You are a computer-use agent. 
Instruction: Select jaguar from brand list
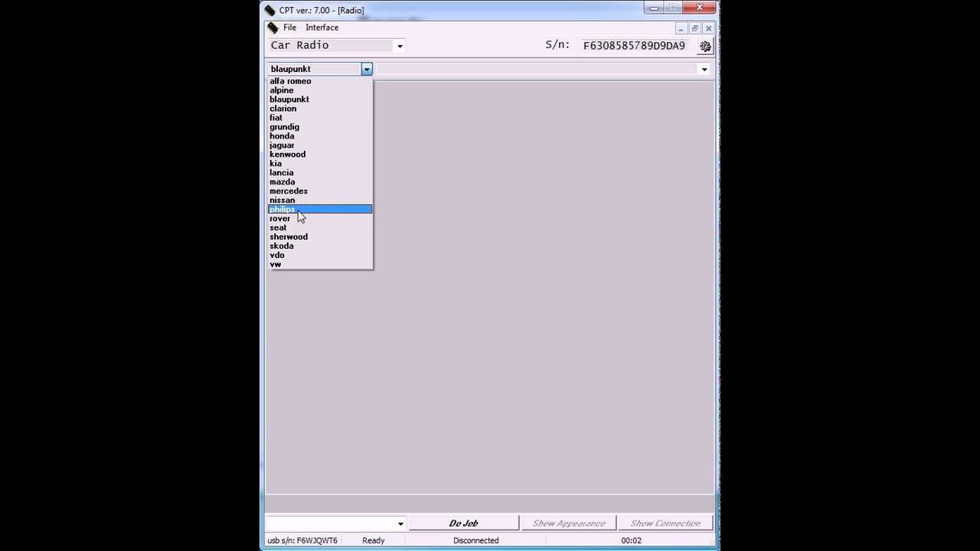320,145
